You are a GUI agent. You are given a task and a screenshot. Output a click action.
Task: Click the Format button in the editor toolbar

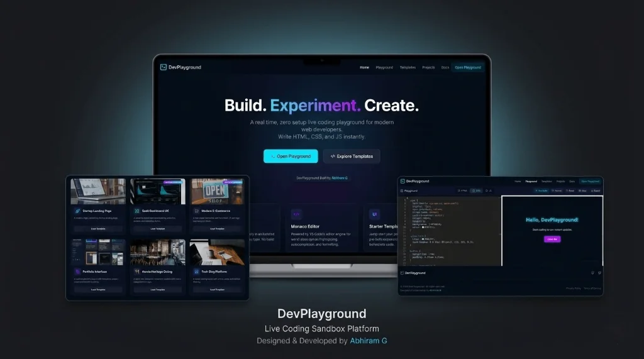(x=557, y=191)
